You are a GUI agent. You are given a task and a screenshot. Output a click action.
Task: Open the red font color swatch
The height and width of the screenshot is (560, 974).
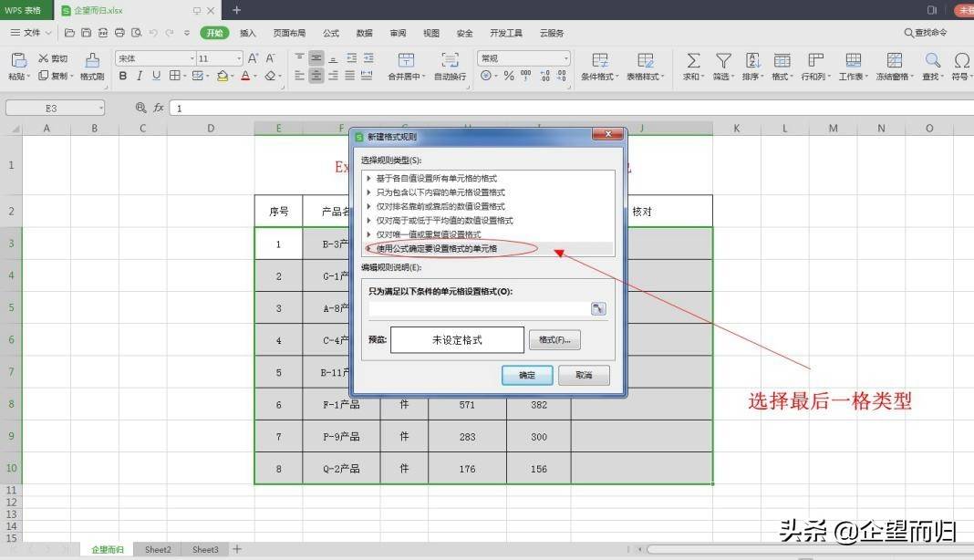245,76
